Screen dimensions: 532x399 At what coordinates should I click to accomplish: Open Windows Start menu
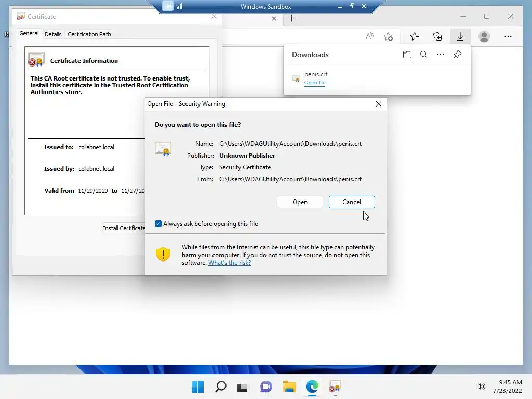point(197,387)
